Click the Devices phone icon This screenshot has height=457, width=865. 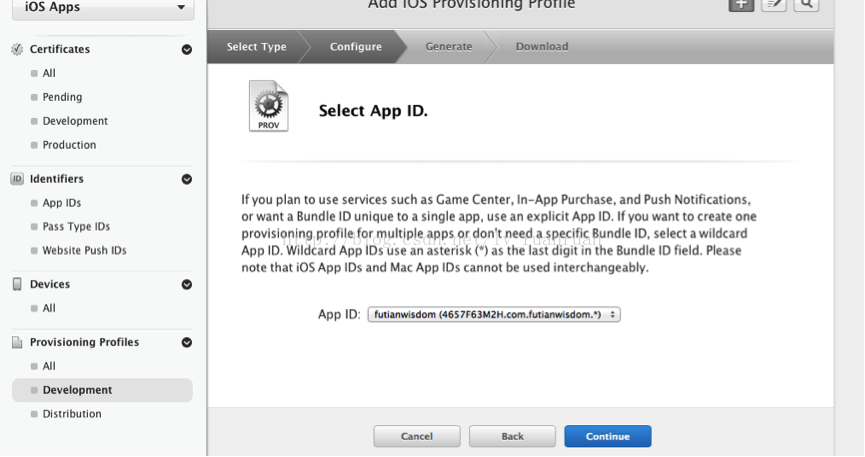[17, 284]
